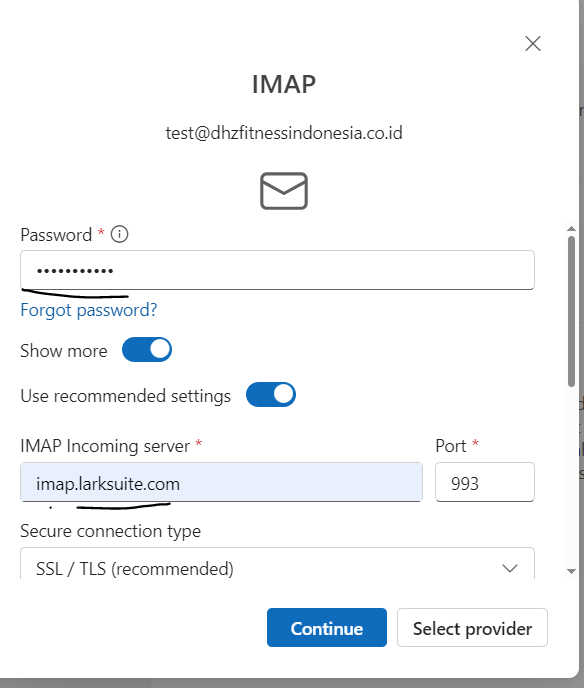Screen dimensions: 584x688
Task: Click the Forgot password? link
Action: coord(89,310)
